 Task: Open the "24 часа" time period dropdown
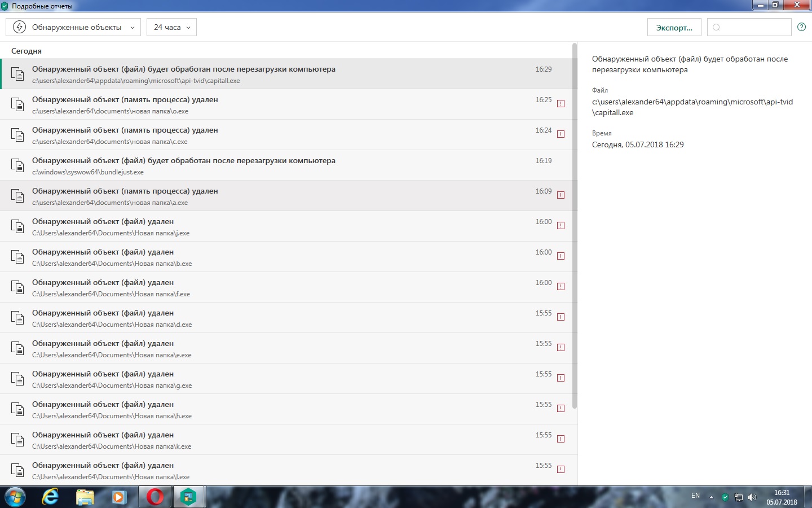(171, 27)
